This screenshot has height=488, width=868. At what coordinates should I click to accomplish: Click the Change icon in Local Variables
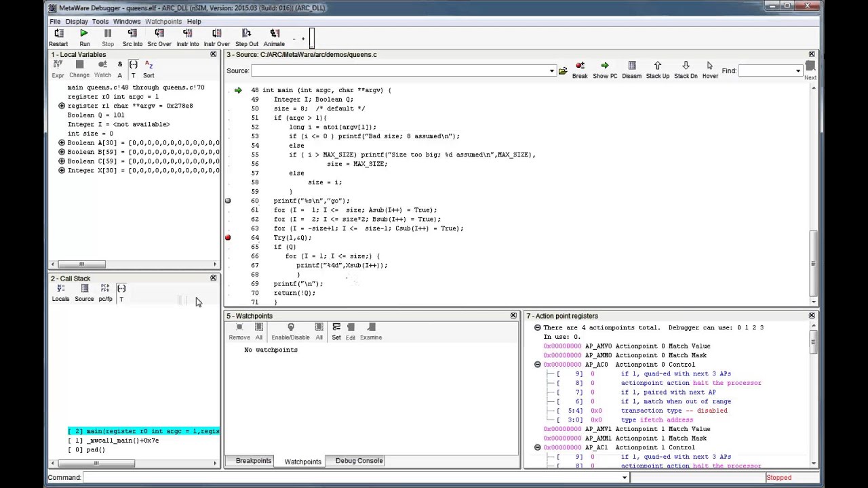(79, 69)
